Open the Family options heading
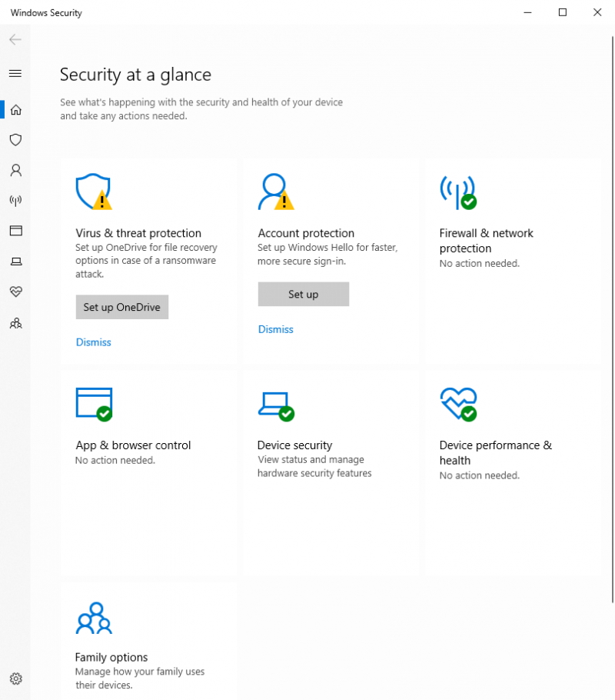The height and width of the screenshot is (700, 615). pyautogui.click(x=111, y=657)
